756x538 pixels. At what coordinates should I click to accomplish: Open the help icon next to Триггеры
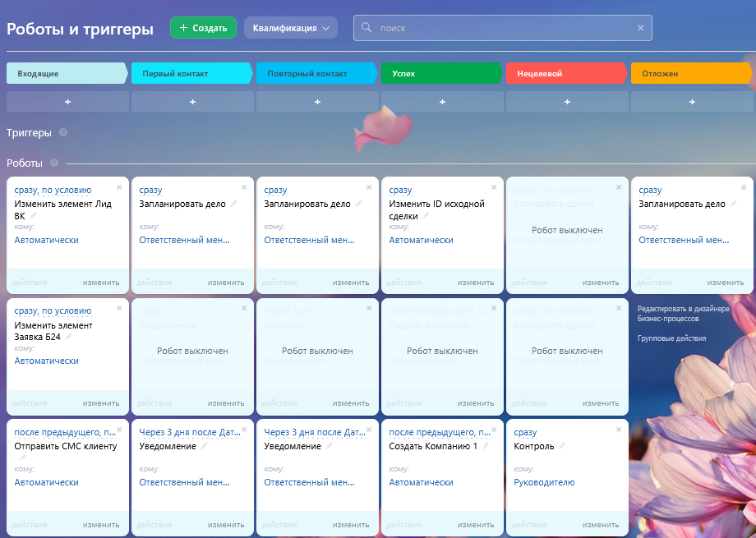tap(63, 132)
